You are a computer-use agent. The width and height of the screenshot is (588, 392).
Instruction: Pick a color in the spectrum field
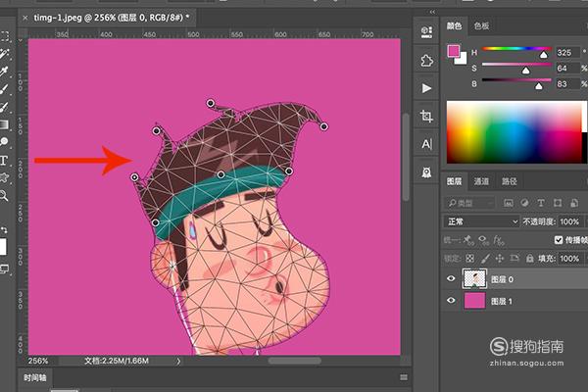[514, 131]
